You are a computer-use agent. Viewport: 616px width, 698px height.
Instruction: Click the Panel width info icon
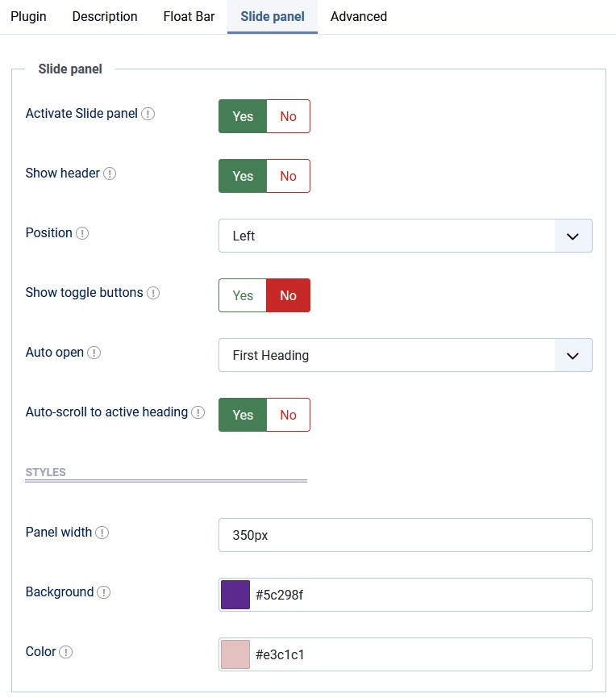tap(102, 533)
